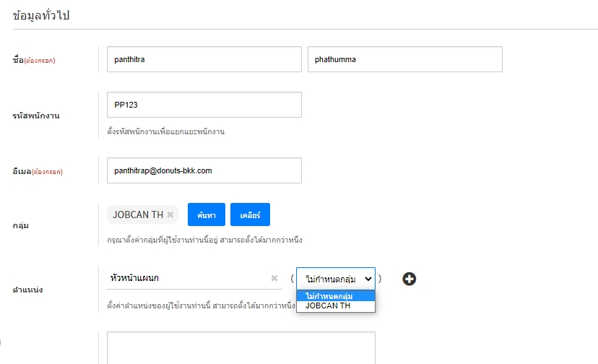This screenshot has width=598, height=364.
Task: Click the ชื่อ field label
Action: point(18,60)
